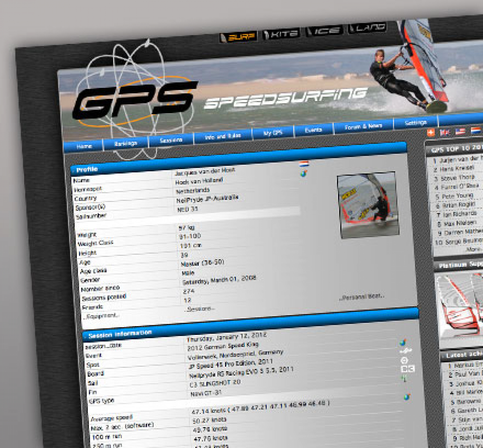
Task: Select the SURF discipline logo
Action: [238, 37]
